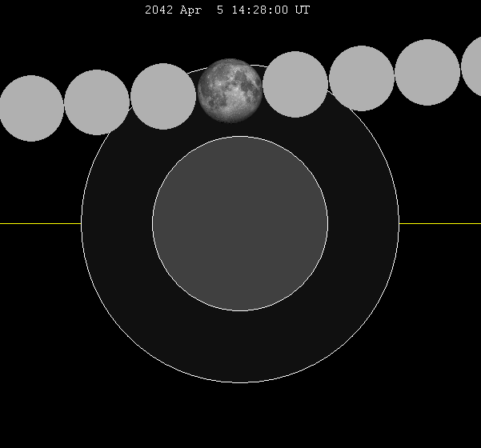Screen dimensions: 481x448
Task: Click second gray disc right of textured Moon
Action: click(x=362, y=78)
